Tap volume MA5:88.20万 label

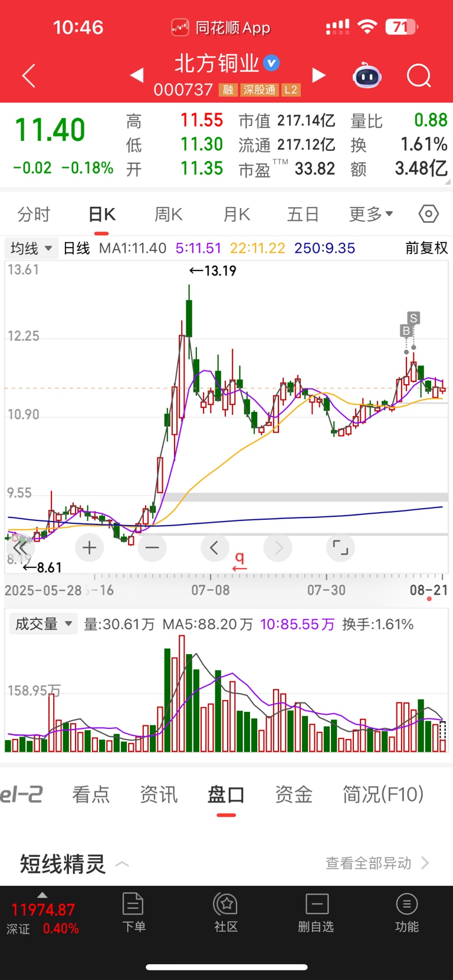[x=208, y=624]
